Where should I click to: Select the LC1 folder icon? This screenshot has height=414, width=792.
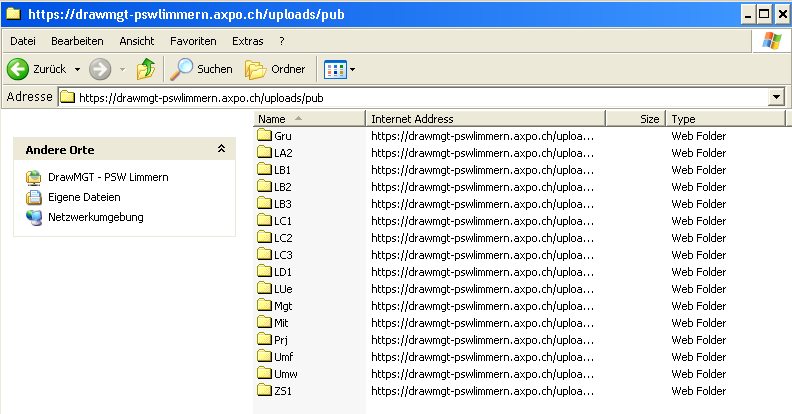(x=264, y=220)
